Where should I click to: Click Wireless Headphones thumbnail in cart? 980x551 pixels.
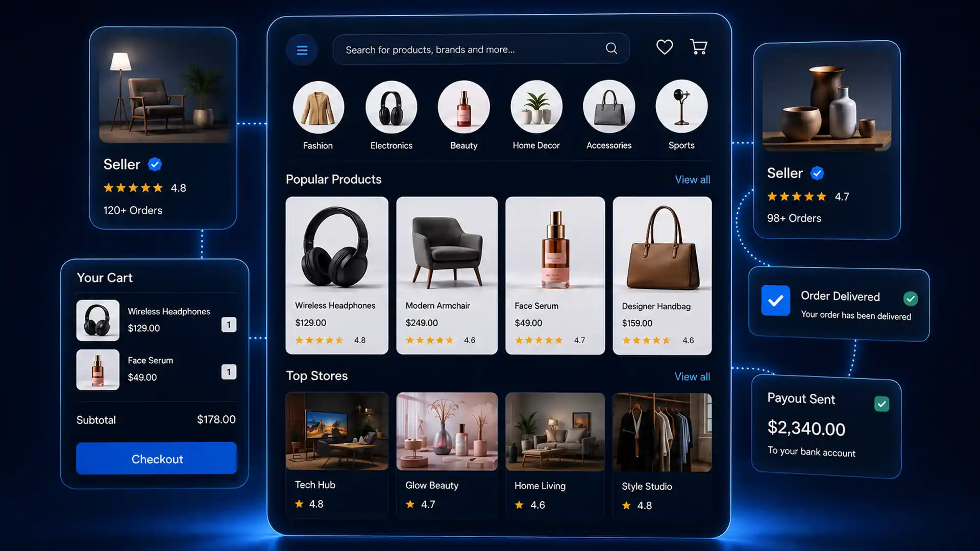coord(98,320)
